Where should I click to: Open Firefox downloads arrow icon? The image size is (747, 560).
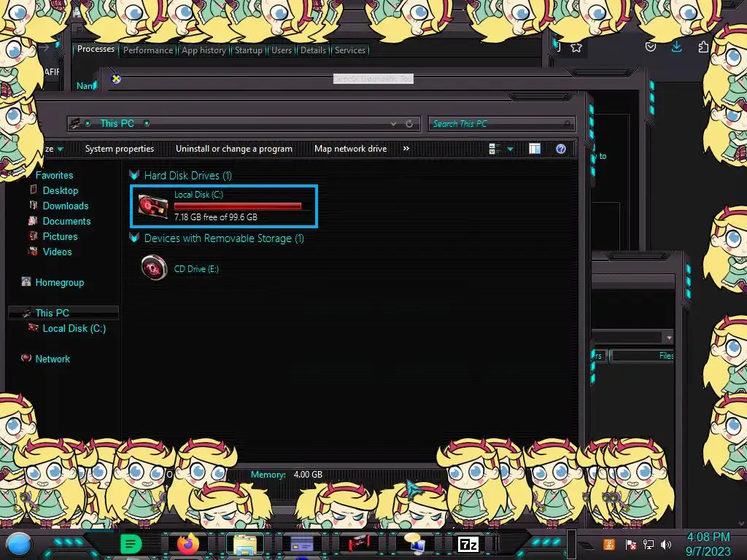pyautogui.click(x=676, y=46)
